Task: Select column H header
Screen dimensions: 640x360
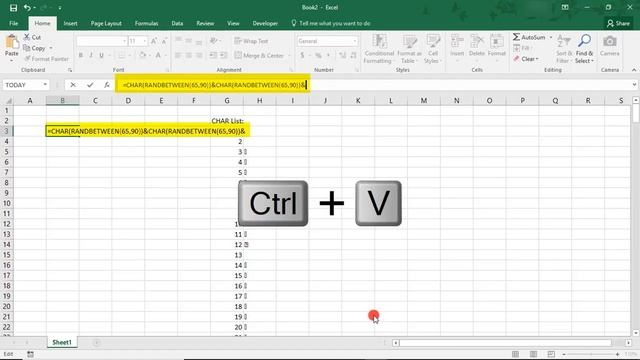Action: tap(259, 100)
